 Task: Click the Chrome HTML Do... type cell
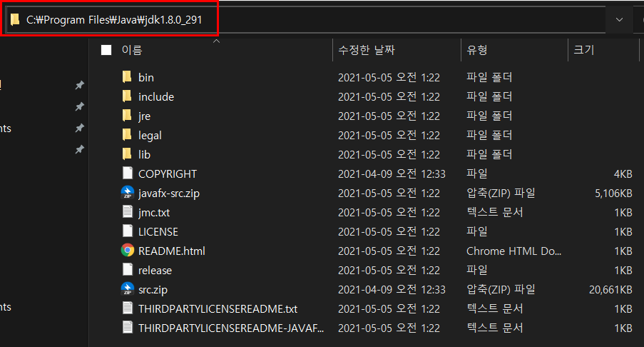[513, 251]
